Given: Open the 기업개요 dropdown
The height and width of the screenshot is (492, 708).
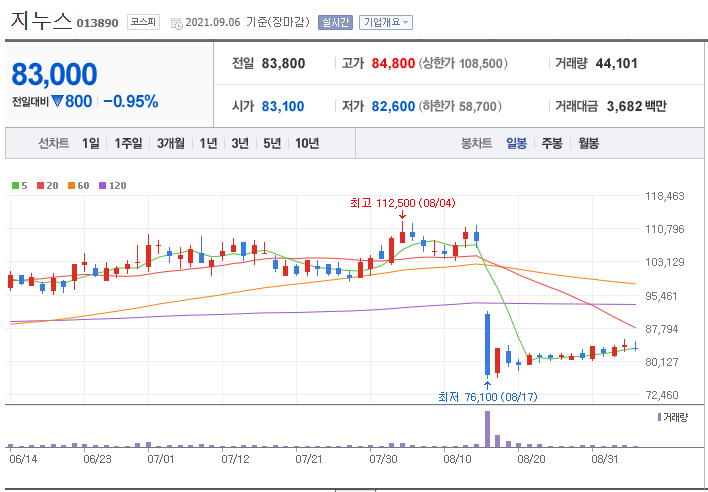Looking at the screenshot, I should point(386,22).
